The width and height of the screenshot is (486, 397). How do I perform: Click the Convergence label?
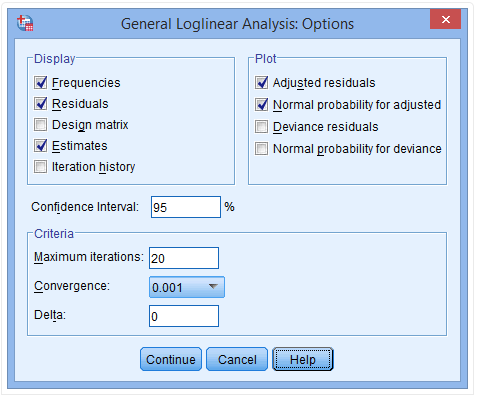tap(72, 286)
